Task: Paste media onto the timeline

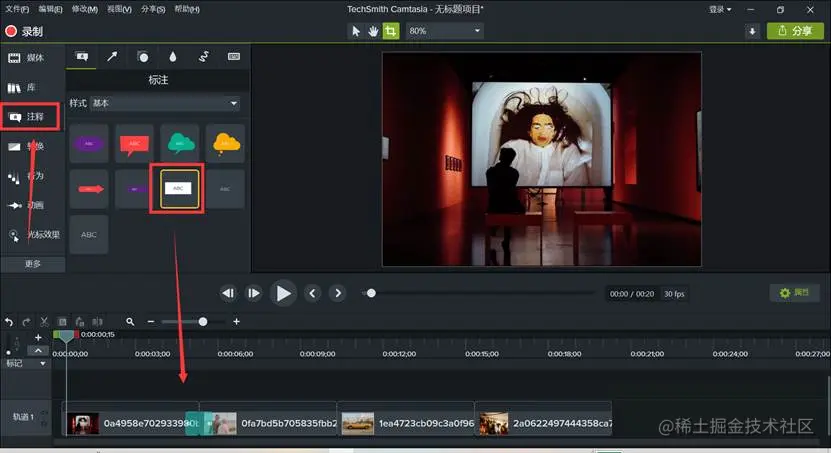Action: [x=79, y=322]
